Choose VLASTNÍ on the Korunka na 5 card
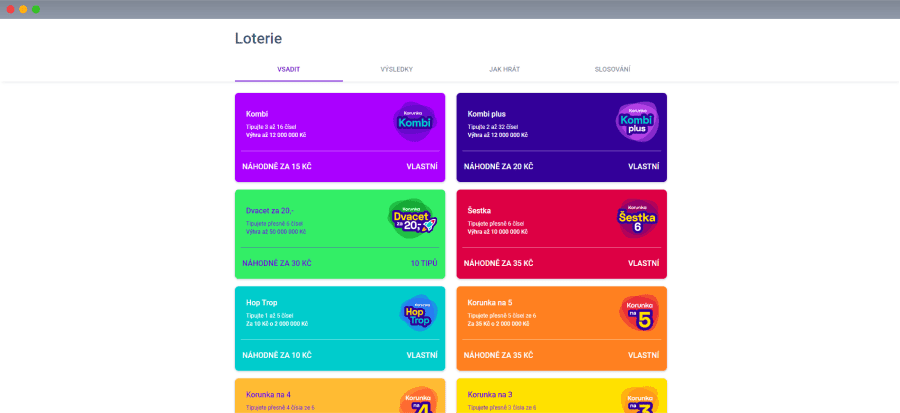Image resolution: width=900 pixels, height=413 pixels. tap(643, 355)
